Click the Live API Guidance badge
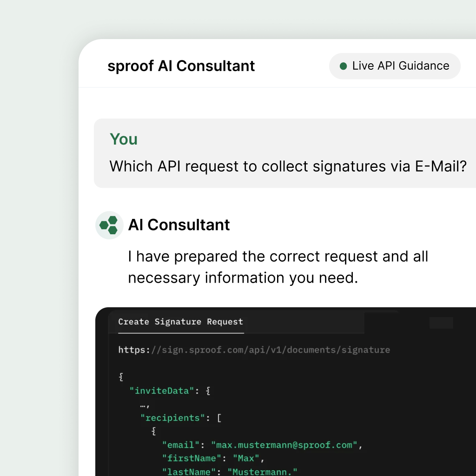 point(395,66)
